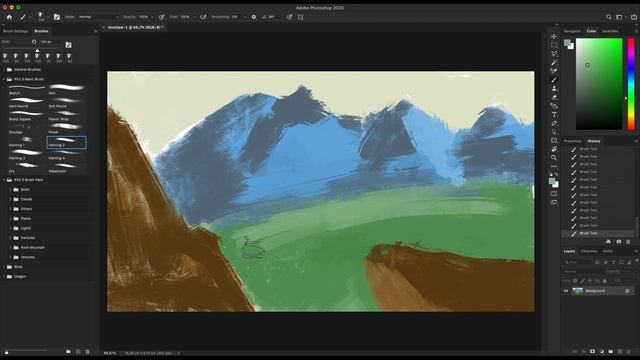The width and height of the screenshot is (640, 360).
Task: Select the Pen tool
Action: tap(554, 123)
